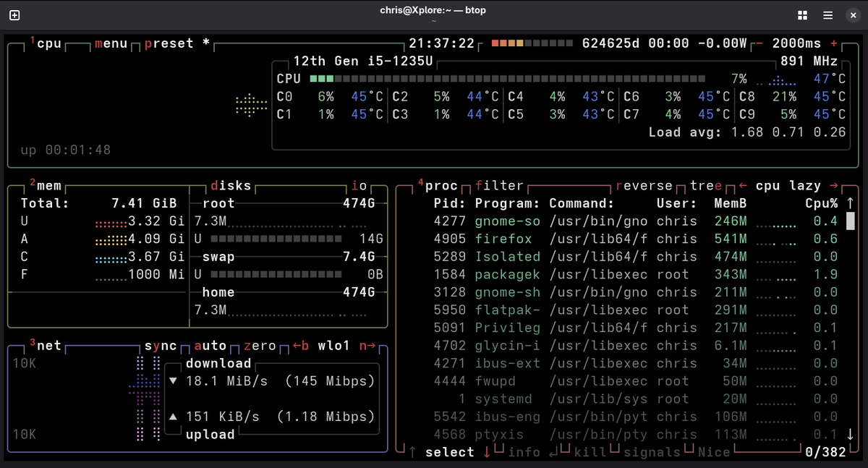This screenshot has height=468, width=868.
Task: Click the process list scrollbar handle
Action: click(851, 221)
